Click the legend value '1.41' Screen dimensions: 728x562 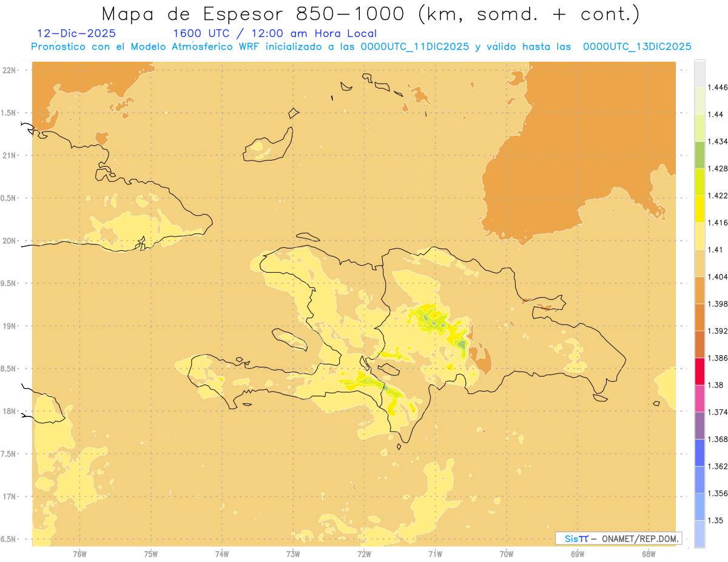point(716,250)
